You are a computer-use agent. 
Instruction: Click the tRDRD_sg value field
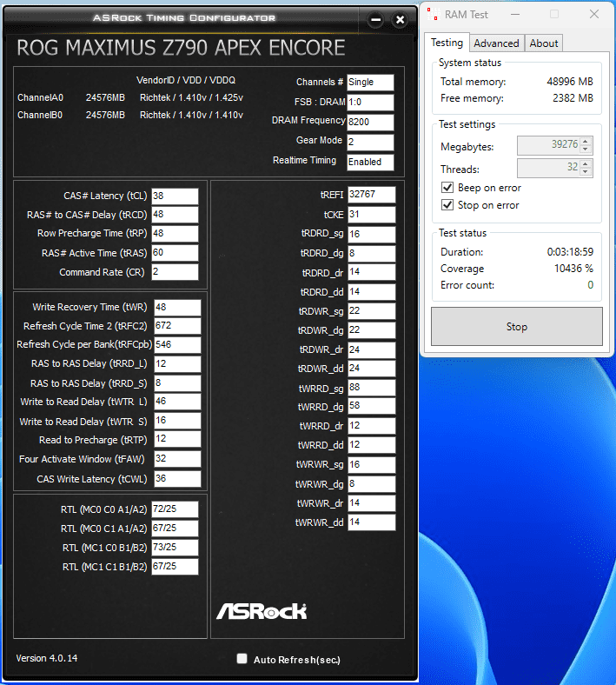coord(372,234)
